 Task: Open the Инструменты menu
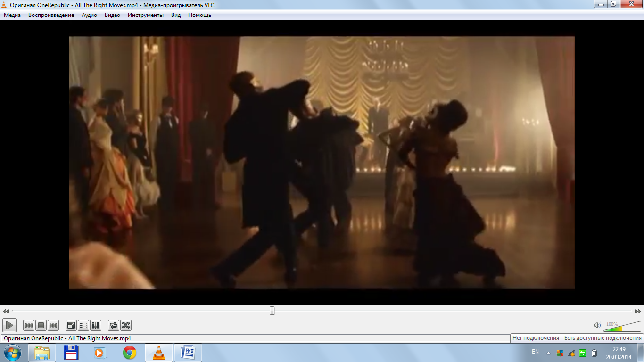[146, 15]
